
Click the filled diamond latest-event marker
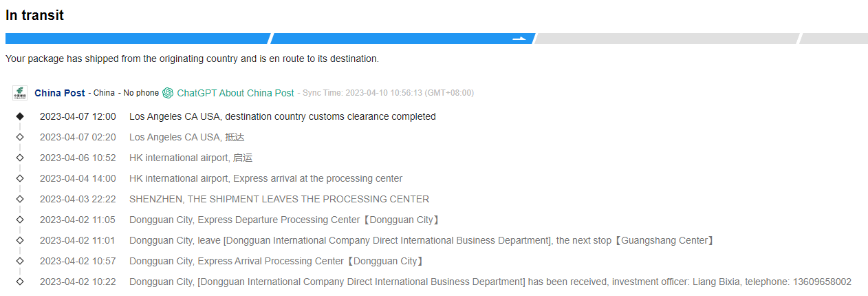coord(20,116)
